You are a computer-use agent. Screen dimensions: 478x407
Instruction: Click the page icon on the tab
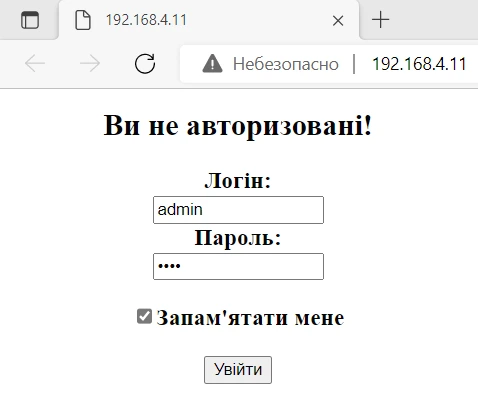pyautogui.click(x=83, y=20)
